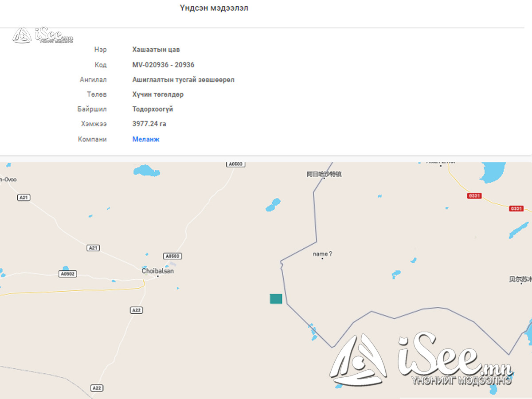
Task: Select the teal license area on the map
Action: [276, 299]
